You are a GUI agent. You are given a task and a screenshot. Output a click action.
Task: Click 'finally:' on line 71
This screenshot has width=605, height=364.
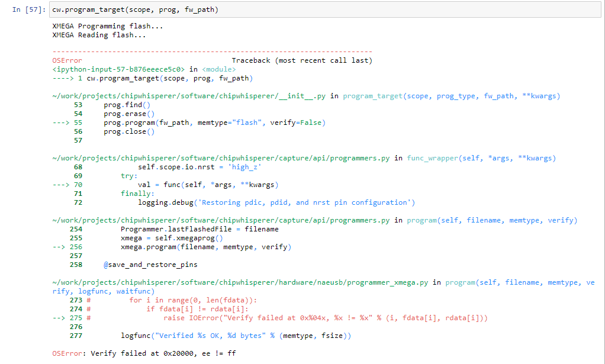(137, 194)
